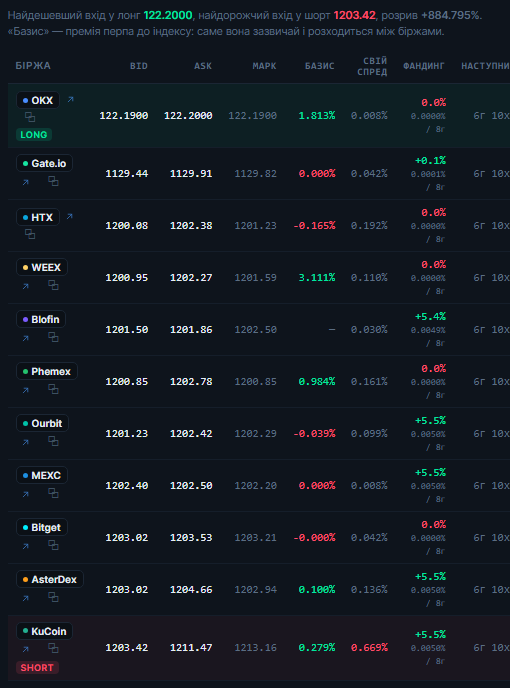Click Phemex basis value 0.984%
The image size is (510, 688).
[317, 382]
